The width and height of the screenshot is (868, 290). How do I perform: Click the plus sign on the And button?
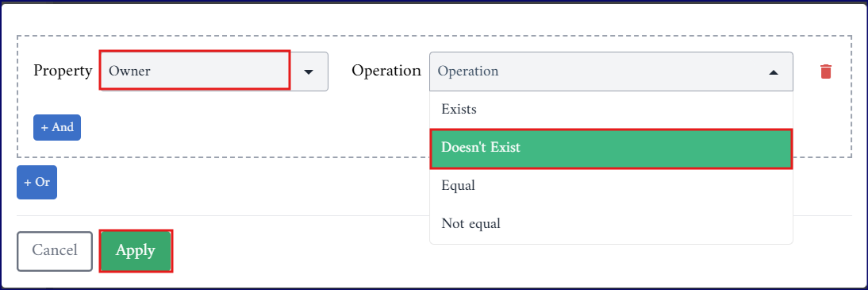click(x=44, y=128)
